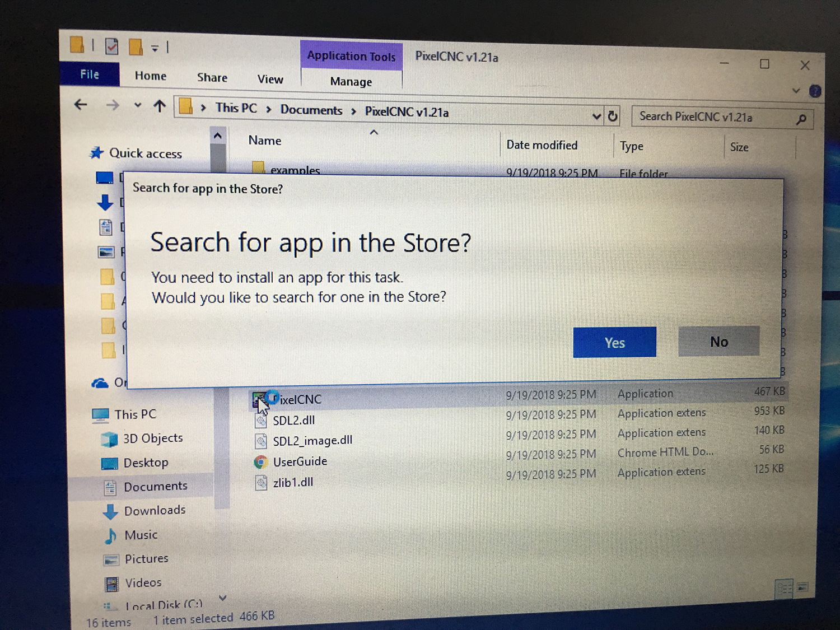840x630 pixels.
Task: Open Documents under This PC
Action: [155, 486]
